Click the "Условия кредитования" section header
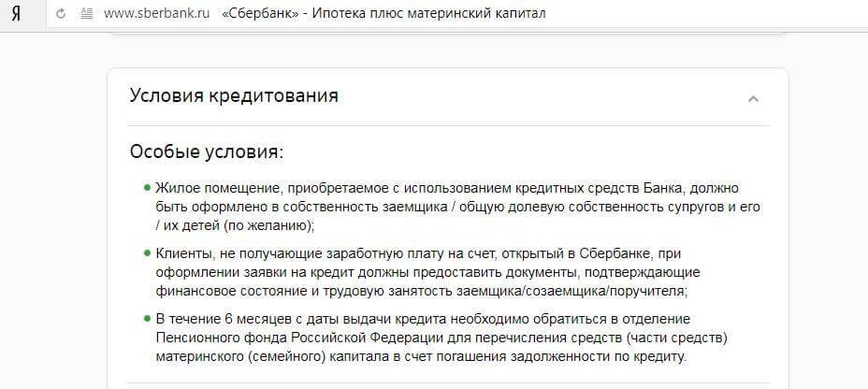Screen dimensions: 868x389 234,95
